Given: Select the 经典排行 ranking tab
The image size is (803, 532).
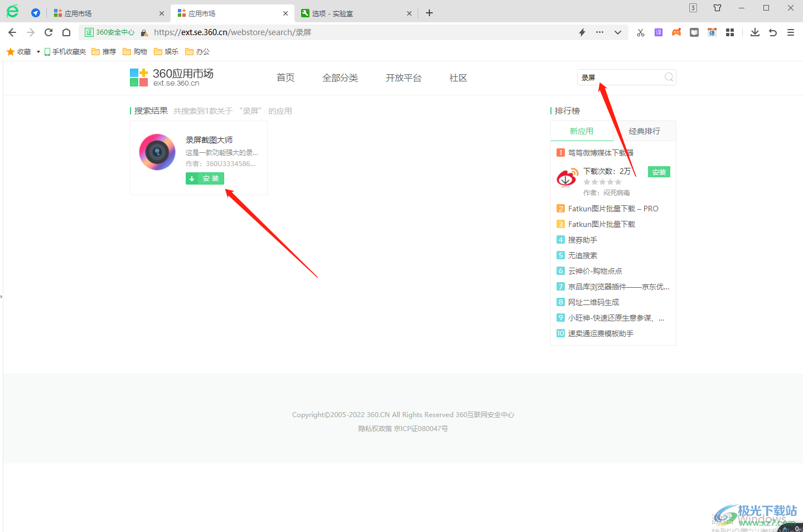Looking at the screenshot, I should click(x=645, y=131).
